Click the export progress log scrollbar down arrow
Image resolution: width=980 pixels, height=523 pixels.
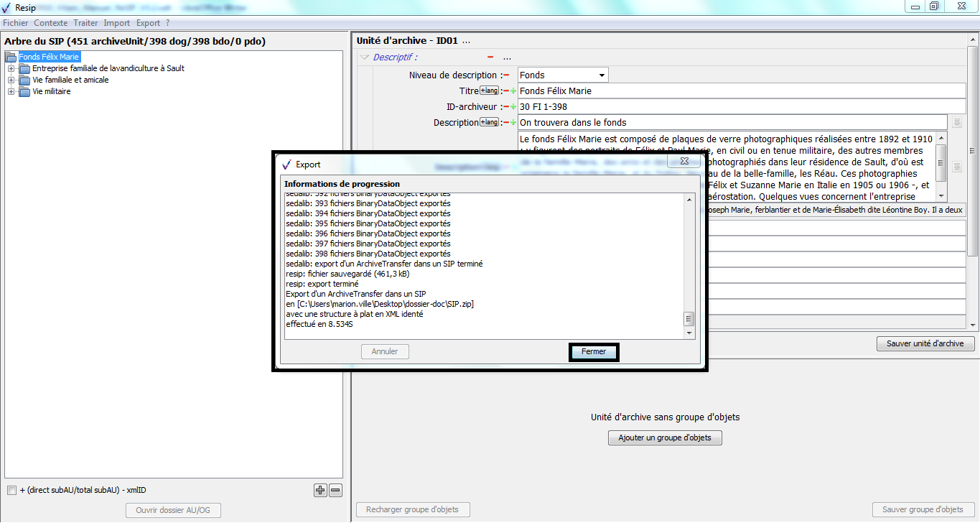[689, 333]
